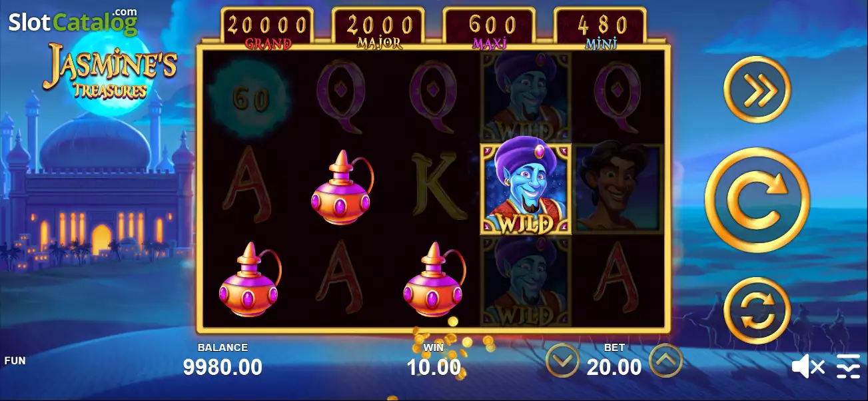This screenshot has width=868, height=401.
Task: Activate the turbo fast-forward button
Action: [x=757, y=90]
